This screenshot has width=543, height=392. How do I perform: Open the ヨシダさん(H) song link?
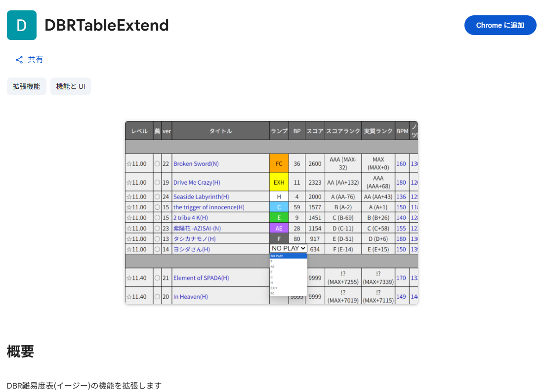(192, 249)
